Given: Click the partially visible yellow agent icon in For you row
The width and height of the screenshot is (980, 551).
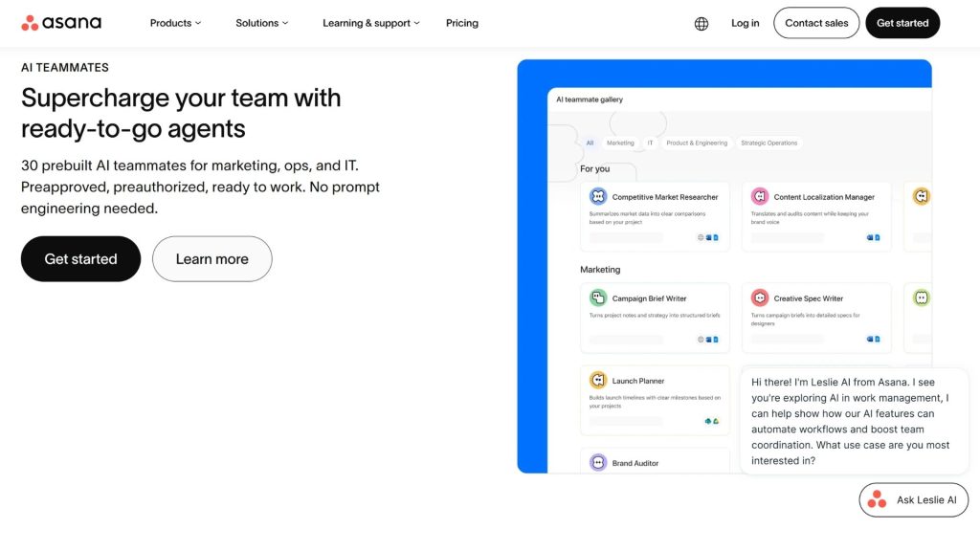Looking at the screenshot, I should [922, 196].
